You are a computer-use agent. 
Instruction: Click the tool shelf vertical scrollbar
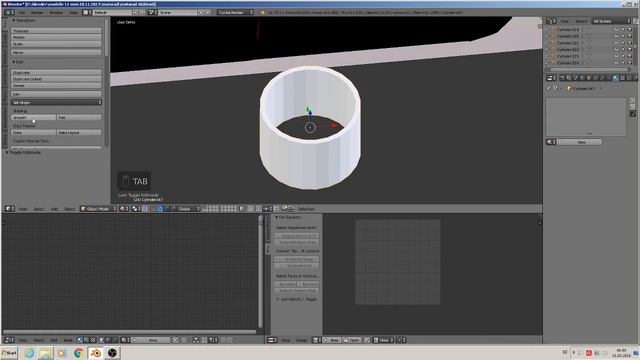click(x=107, y=38)
